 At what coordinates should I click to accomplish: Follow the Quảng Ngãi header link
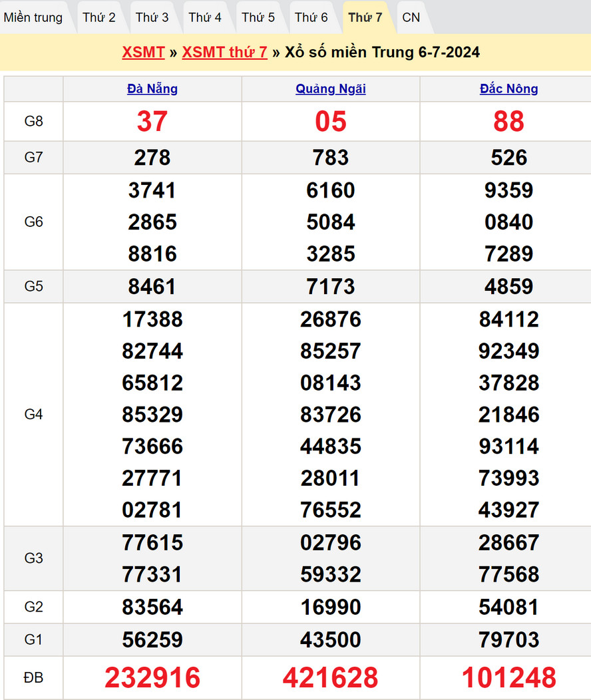[331, 88]
